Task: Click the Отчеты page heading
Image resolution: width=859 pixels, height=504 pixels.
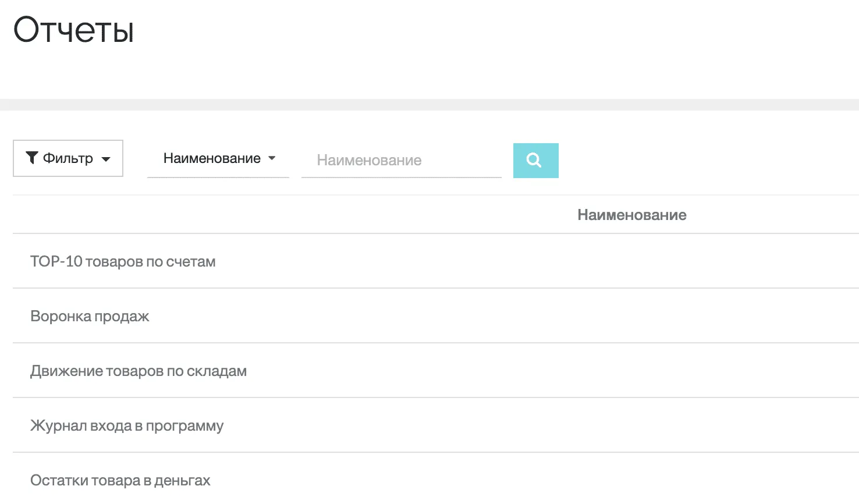Action: [x=74, y=30]
